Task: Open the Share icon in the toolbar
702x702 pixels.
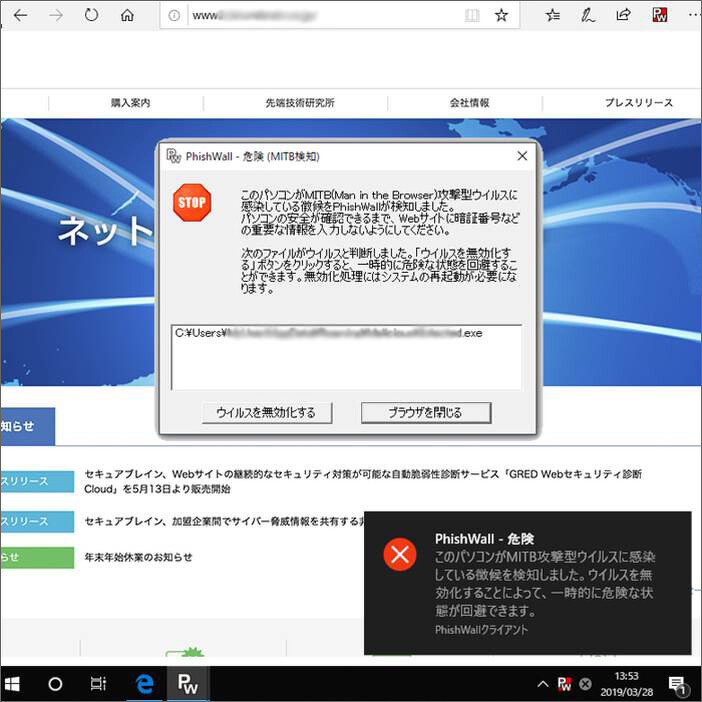Action: (x=623, y=16)
